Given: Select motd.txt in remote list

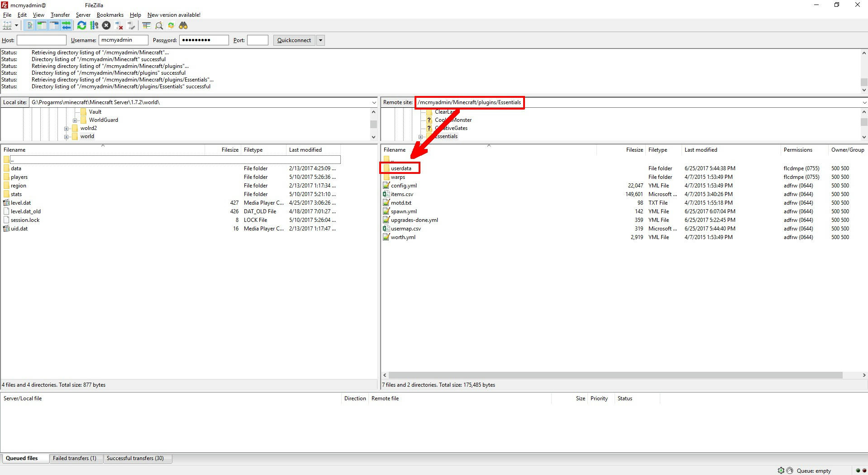Looking at the screenshot, I should click(x=401, y=203).
